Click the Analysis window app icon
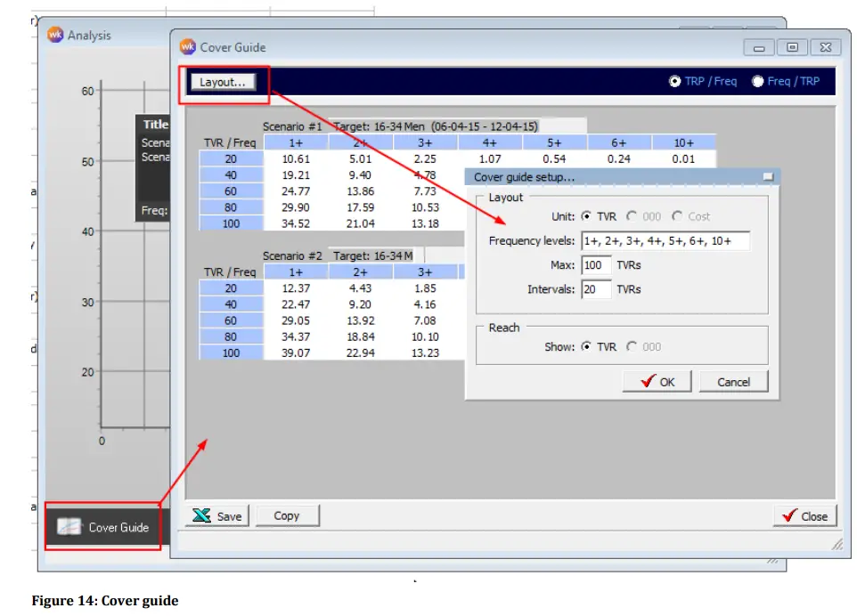 [x=55, y=35]
